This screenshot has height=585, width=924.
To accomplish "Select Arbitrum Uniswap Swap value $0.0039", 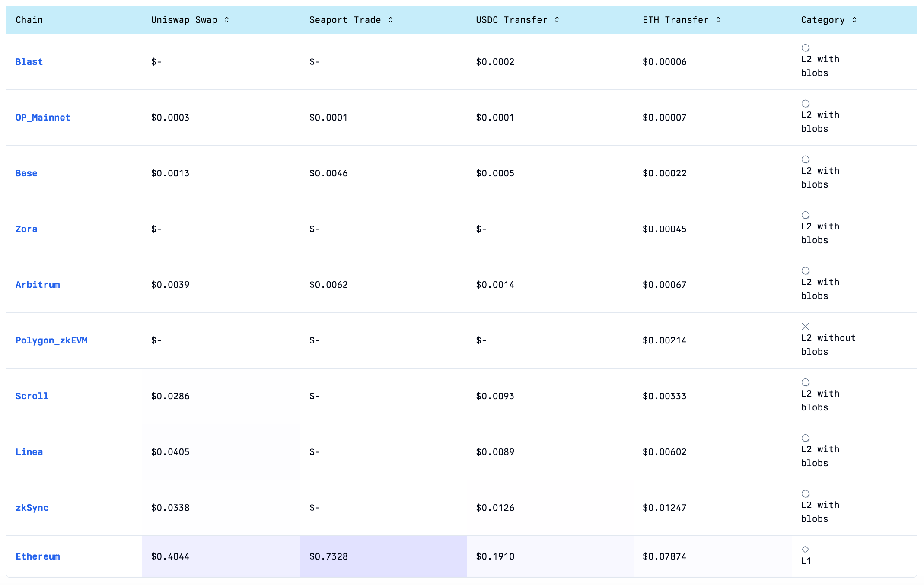I will 170,285.
